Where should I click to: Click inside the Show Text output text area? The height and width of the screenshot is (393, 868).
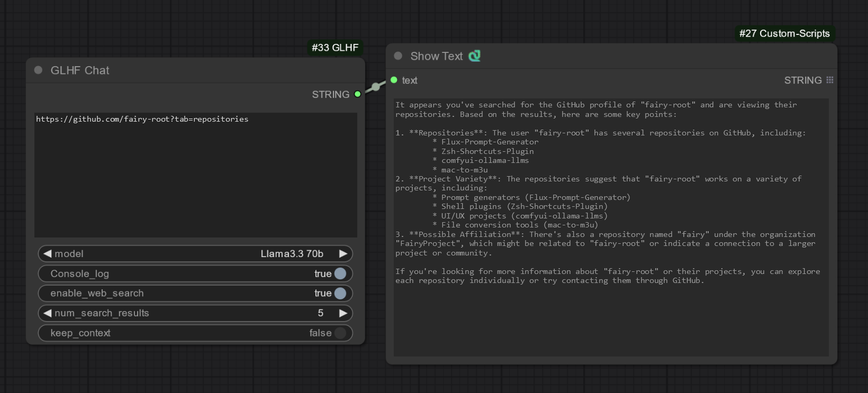point(611,227)
